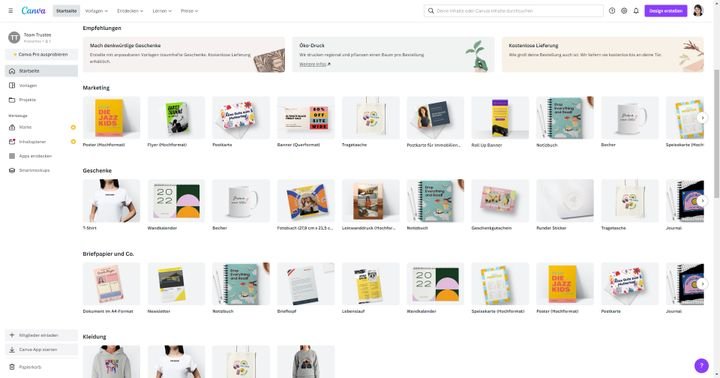Click the Pro crown badge next to Inhaltsplaner

coord(73,142)
